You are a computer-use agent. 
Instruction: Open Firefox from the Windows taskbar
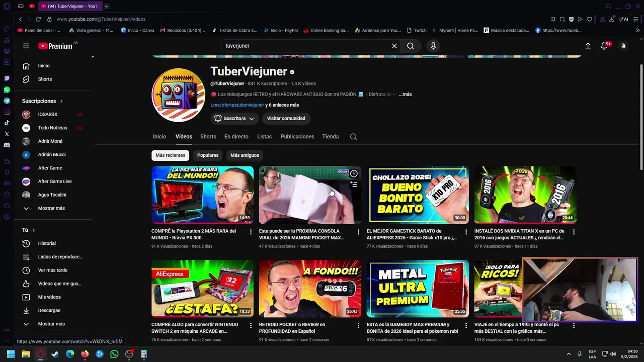(85, 354)
